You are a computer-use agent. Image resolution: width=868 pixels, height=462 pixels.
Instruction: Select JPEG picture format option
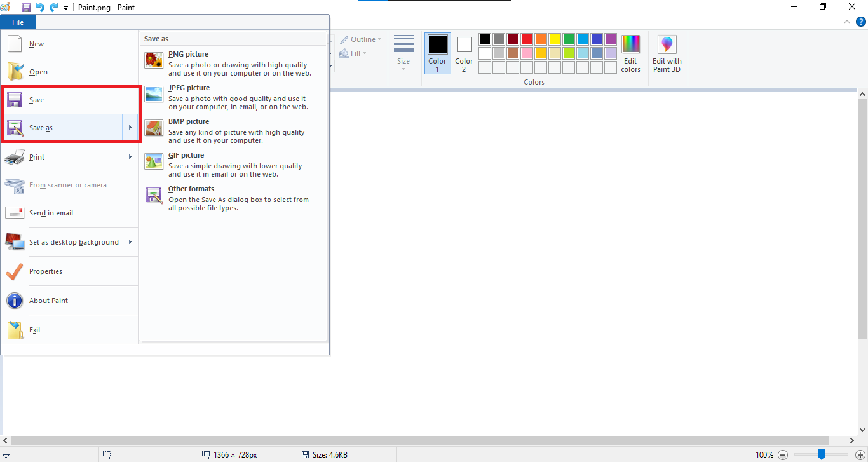point(233,98)
